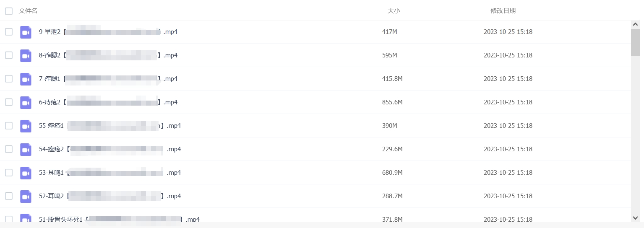Viewport: 644px width, 228px height.
Task: Open the 6-痔疮2 video file name
Action: click(108, 102)
